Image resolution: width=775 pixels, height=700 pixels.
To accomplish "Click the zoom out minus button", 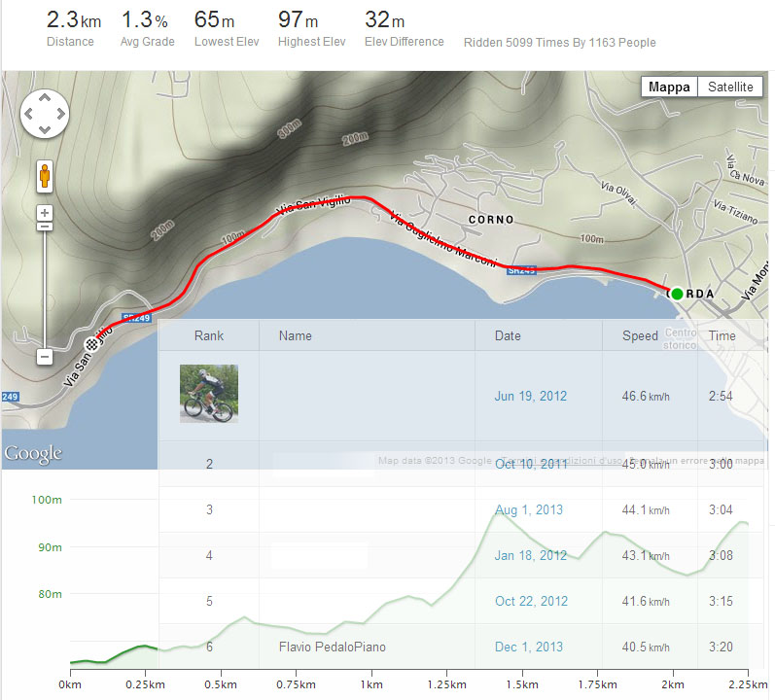I will [45, 357].
